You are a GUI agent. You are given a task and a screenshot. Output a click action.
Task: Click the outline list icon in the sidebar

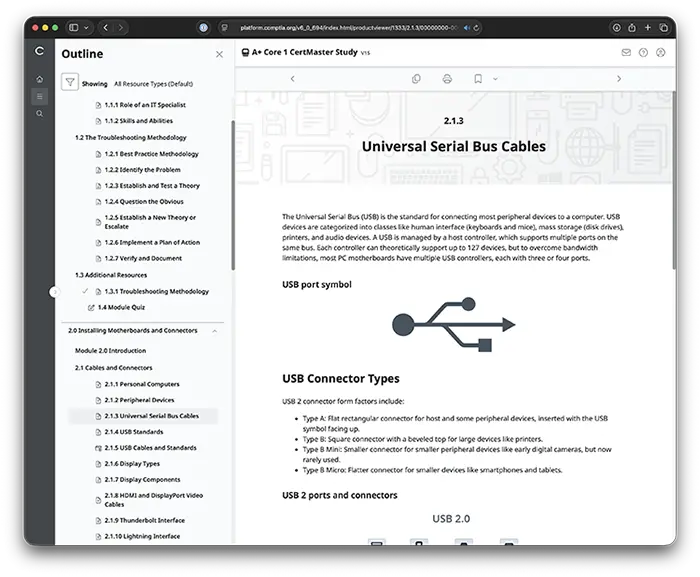pos(39,96)
